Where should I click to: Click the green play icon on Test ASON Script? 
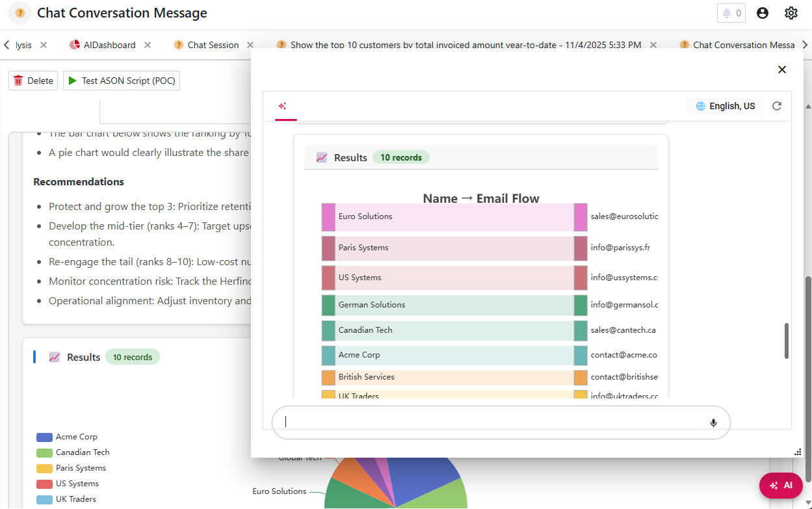tap(72, 81)
